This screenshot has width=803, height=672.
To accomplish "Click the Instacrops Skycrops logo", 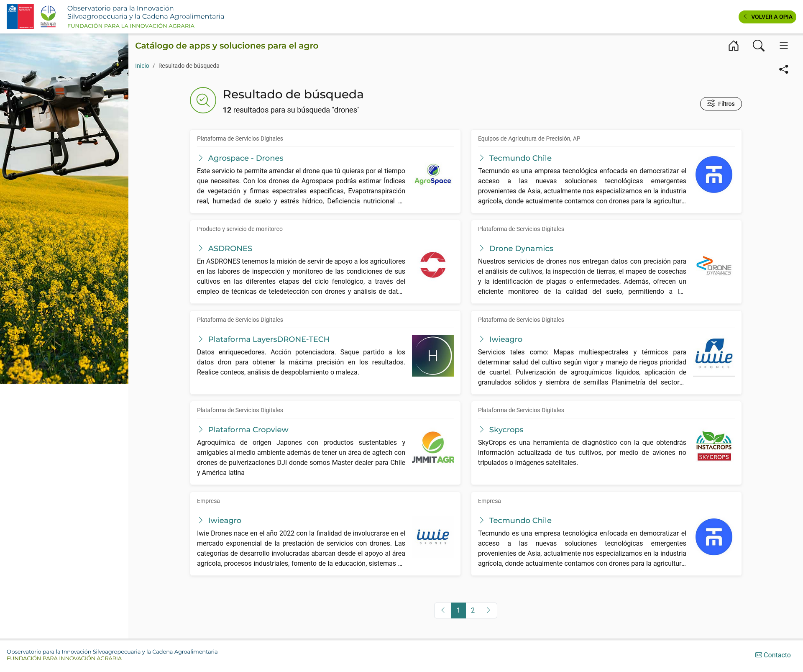I will coord(714,446).
